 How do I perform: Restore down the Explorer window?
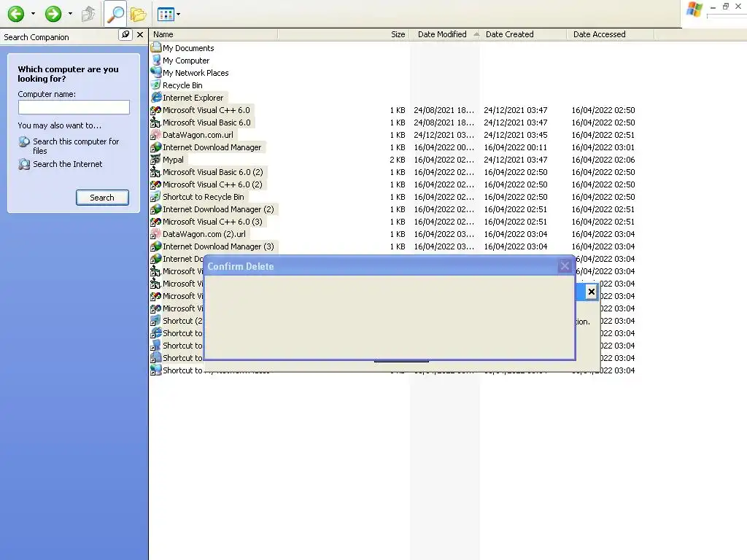(726, 6)
